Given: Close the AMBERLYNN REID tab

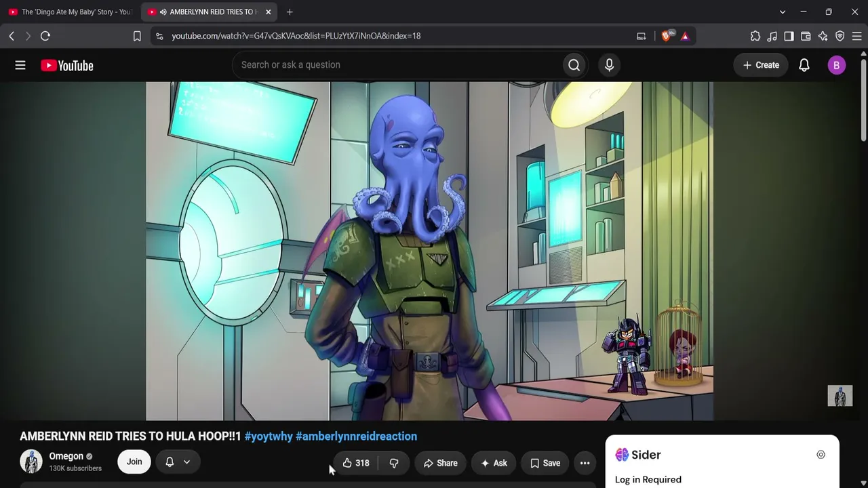Looking at the screenshot, I should click(x=269, y=12).
